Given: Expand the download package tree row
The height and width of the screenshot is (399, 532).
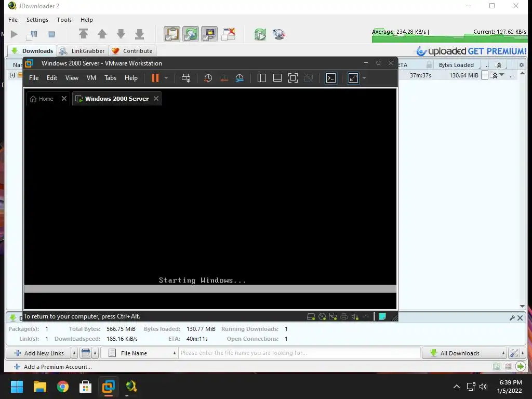Looking at the screenshot, I should 12,75.
